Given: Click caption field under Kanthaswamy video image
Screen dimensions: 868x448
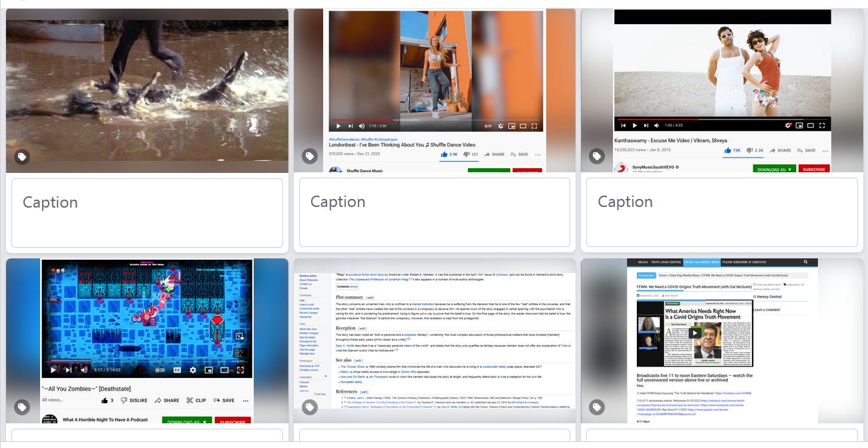Looking at the screenshot, I should [722, 212].
